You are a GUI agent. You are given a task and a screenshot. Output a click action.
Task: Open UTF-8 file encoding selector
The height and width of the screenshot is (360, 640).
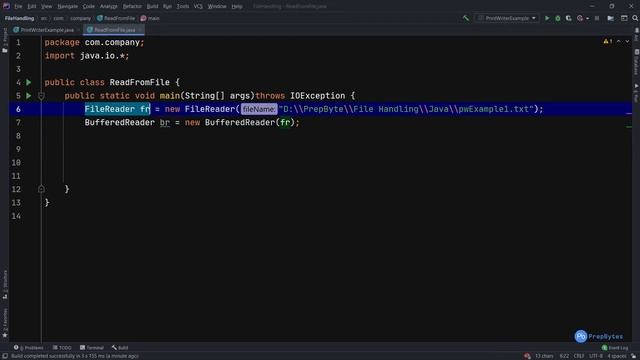[596, 356]
